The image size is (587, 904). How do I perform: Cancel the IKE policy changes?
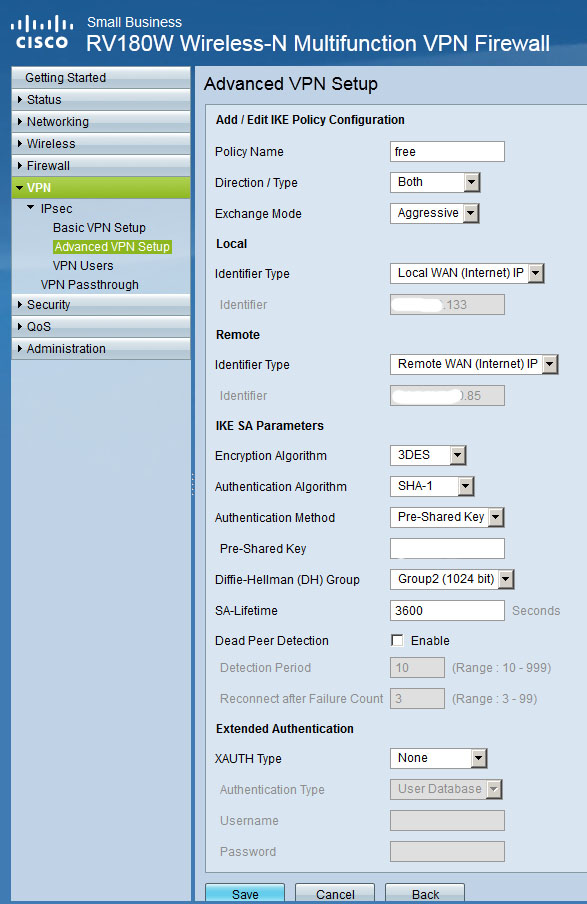(335, 894)
